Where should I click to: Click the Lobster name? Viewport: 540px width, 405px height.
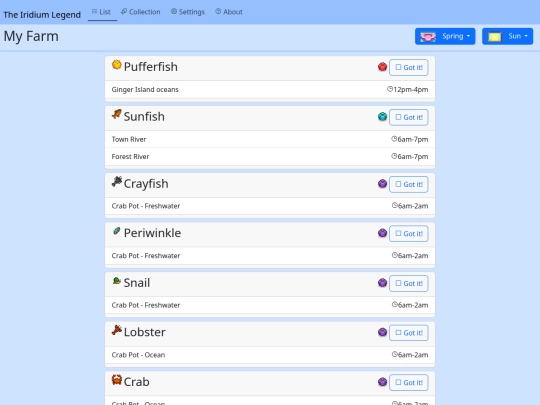(x=145, y=332)
